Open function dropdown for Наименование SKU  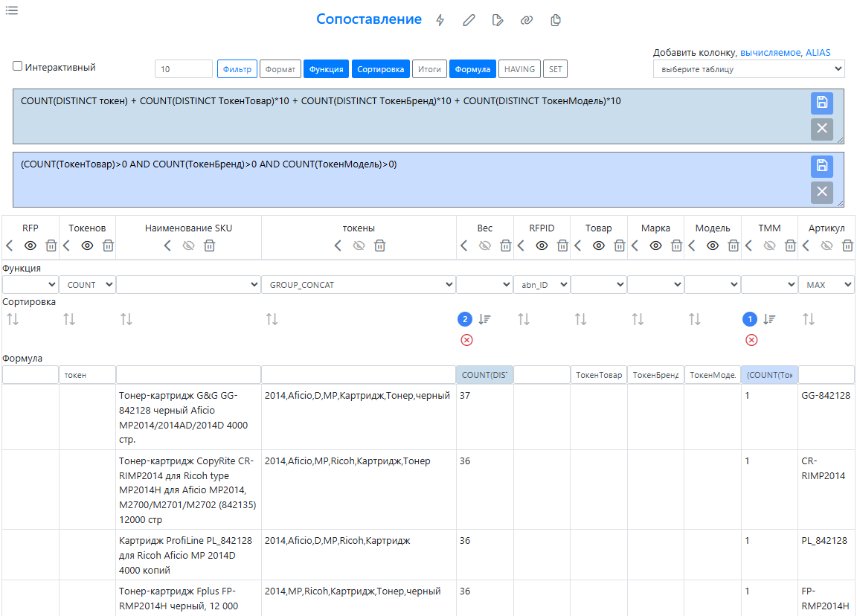tap(188, 285)
